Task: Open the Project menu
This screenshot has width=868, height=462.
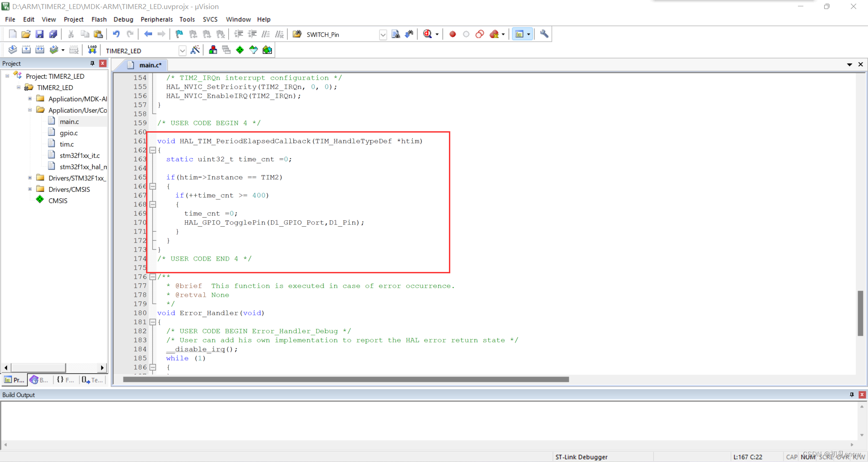Action: pos(74,19)
